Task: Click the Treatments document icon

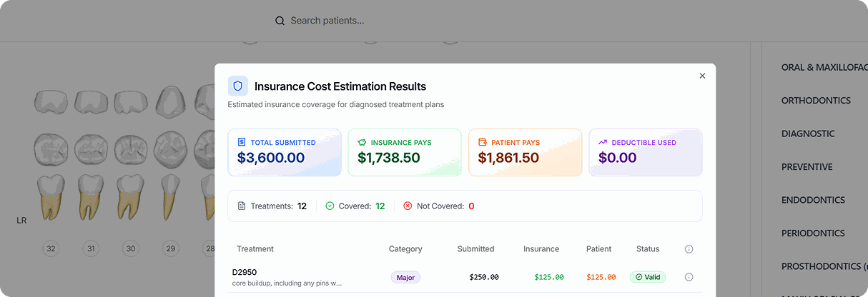Action: pos(242,206)
